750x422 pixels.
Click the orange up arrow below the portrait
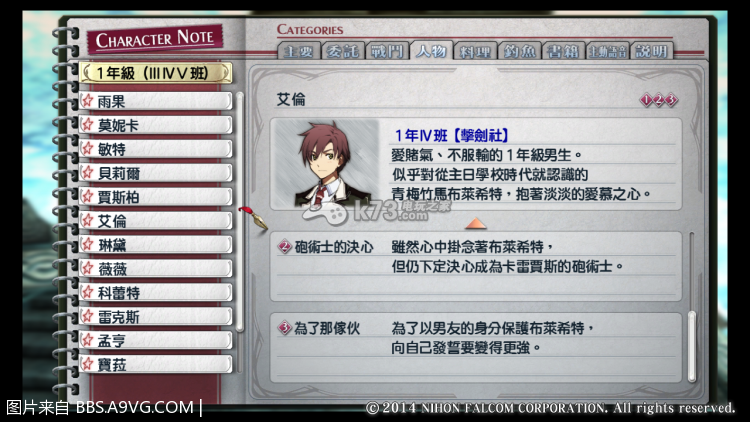[x=475, y=223]
